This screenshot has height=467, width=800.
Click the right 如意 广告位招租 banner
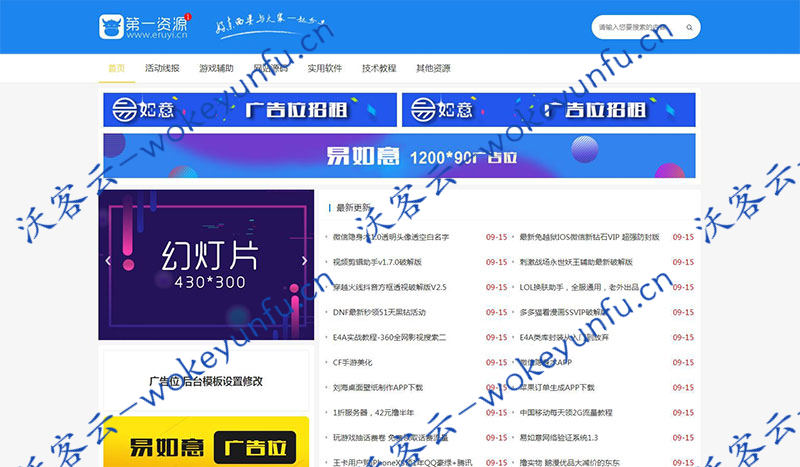tap(548, 110)
